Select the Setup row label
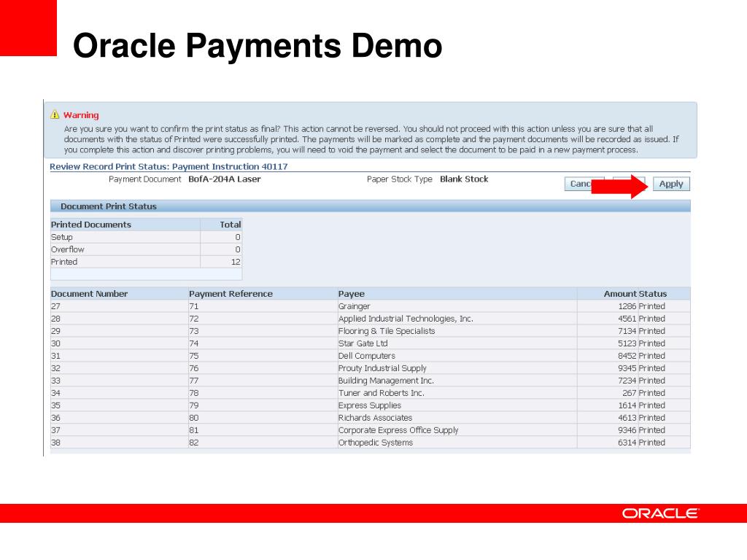Image resolution: width=747 pixels, height=560 pixels. pos(62,237)
